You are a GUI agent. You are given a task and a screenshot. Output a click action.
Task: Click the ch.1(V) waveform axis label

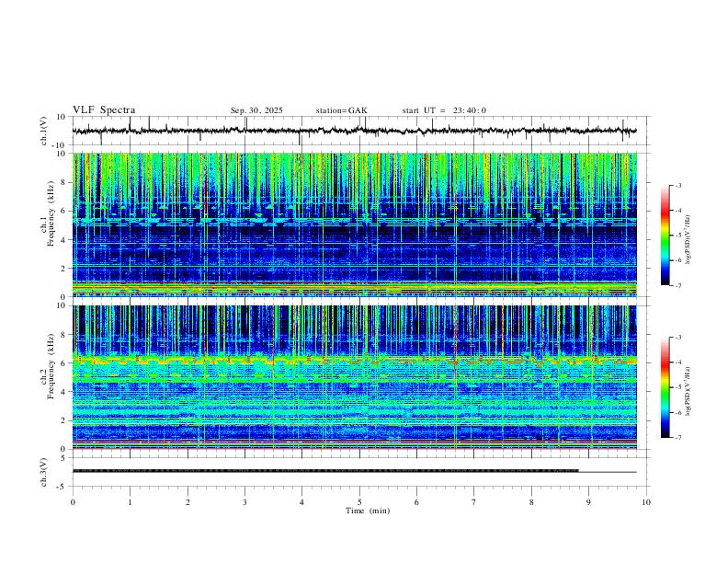point(44,131)
